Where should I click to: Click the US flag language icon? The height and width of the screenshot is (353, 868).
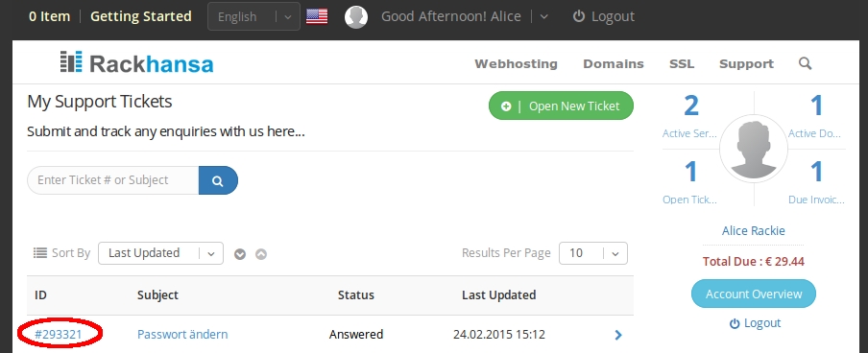(317, 16)
